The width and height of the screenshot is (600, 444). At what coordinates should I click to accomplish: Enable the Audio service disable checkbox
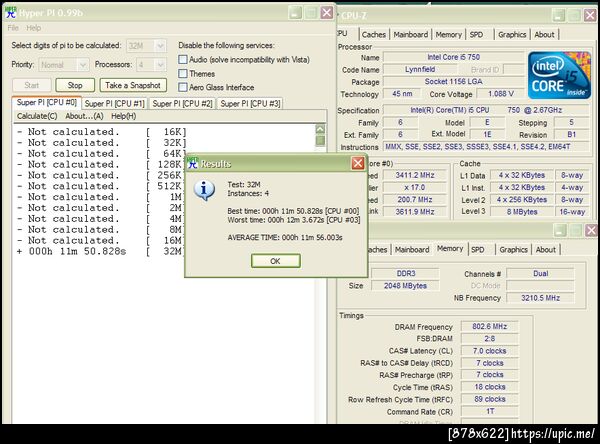click(183, 59)
